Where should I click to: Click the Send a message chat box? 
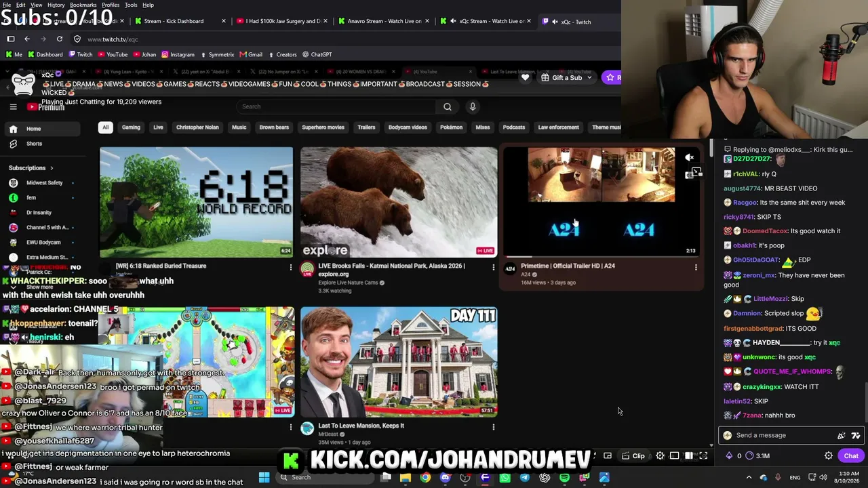click(791, 435)
